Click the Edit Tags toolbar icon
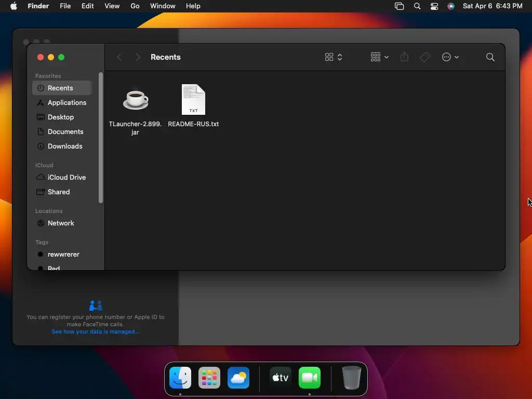Image resolution: width=532 pixels, height=399 pixels. point(424,57)
